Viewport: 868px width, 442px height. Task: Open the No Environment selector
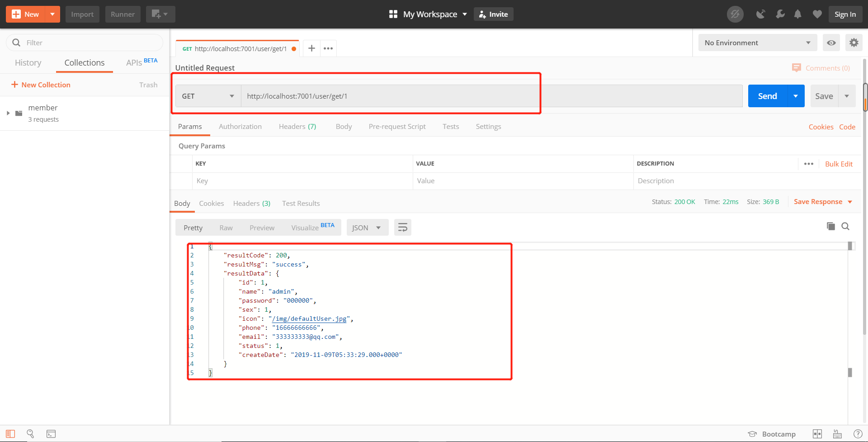click(758, 43)
